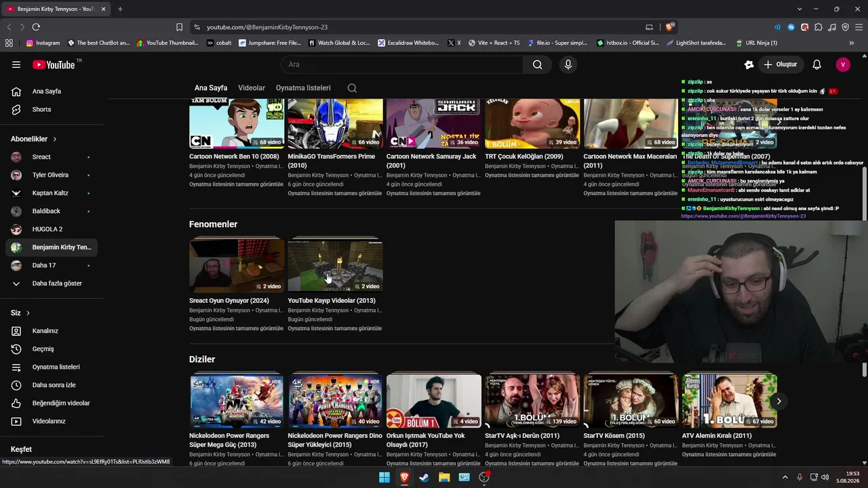The image size is (868, 488).
Task: Open YouTube Kayıp Videolar playlist thumbnail
Action: click(x=335, y=265)
